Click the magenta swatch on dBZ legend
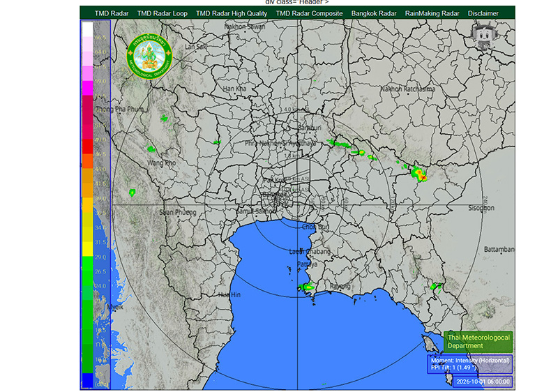The height and width of the screenshot is (392, 558). [88, 88]
